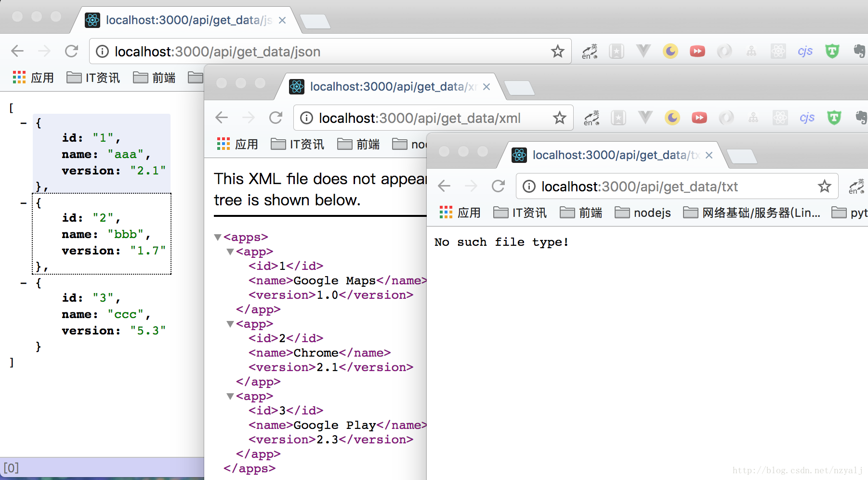Screen dimensions: 868x480
Task: Focus address bar showing get_data/json
Action: pyautogui.click(x=330, y=51)
